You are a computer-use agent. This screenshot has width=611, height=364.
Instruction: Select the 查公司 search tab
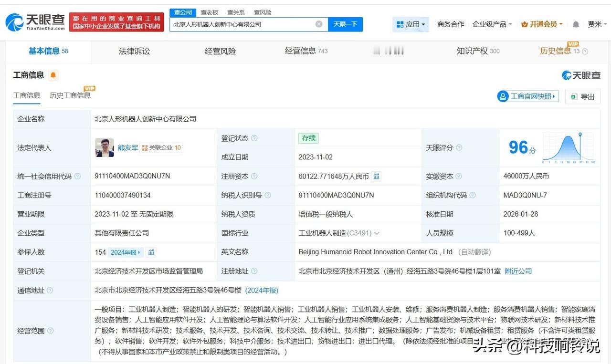point(183,12)
